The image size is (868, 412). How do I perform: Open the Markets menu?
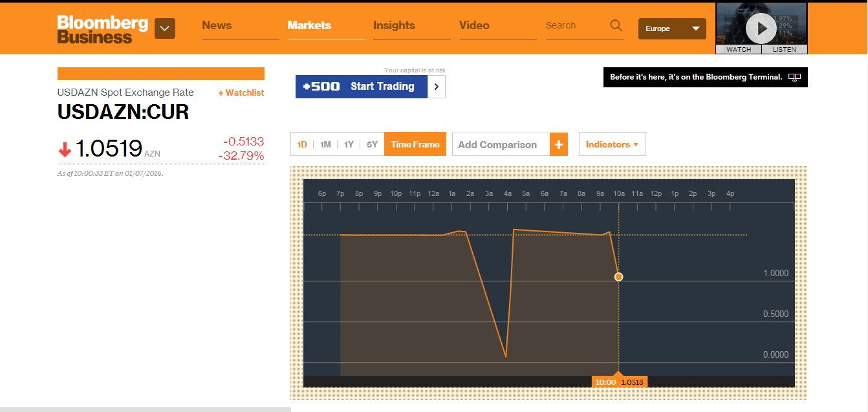tap(309, 25)
